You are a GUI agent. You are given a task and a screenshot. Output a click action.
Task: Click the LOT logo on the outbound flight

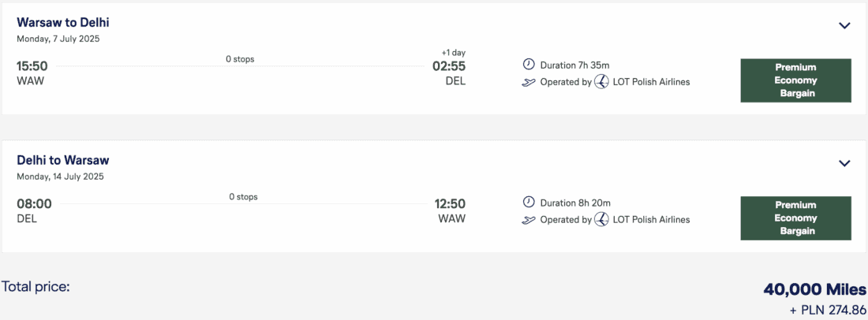[601, 82]
